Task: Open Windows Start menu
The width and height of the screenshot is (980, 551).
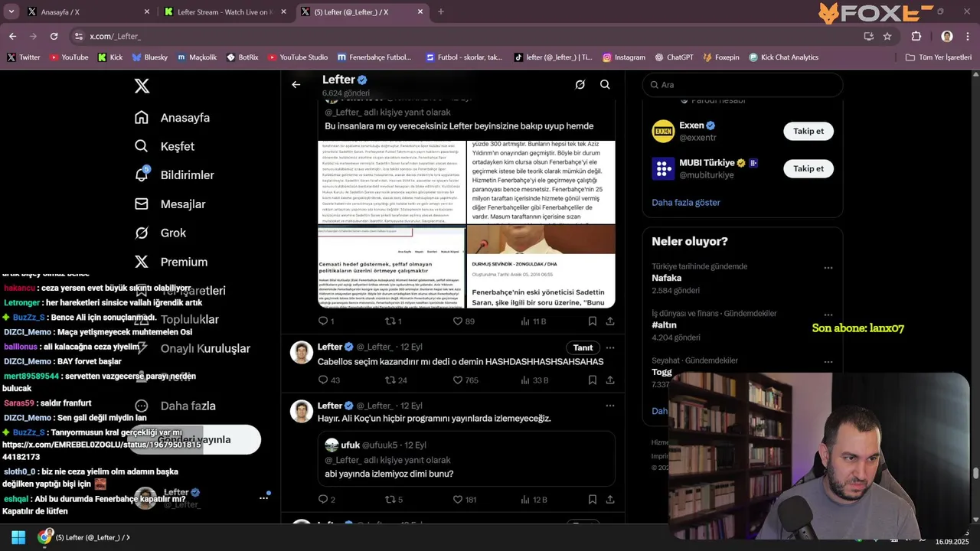Action: point(18,537)
